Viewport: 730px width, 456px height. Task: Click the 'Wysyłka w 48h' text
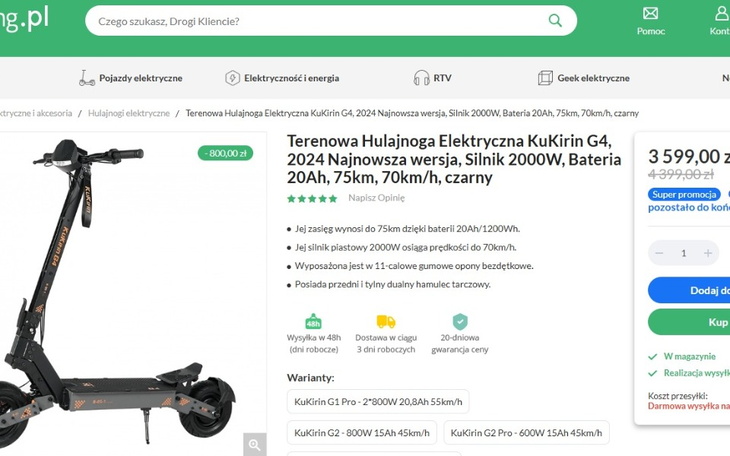pos(314,343)
